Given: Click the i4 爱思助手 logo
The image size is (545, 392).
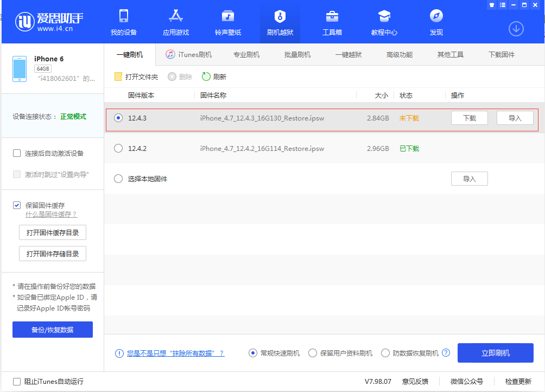Looking at the screenshot, I should coord(49,22).
